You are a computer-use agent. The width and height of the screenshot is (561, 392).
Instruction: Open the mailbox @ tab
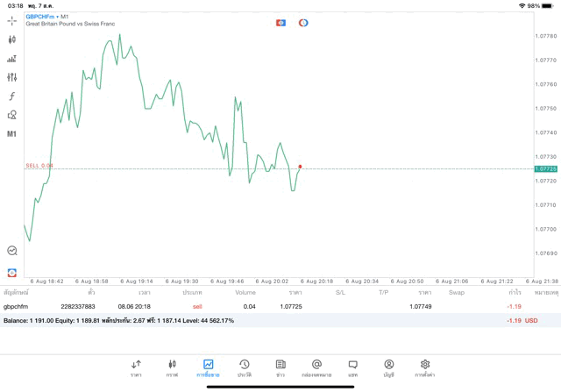(316, 367)
